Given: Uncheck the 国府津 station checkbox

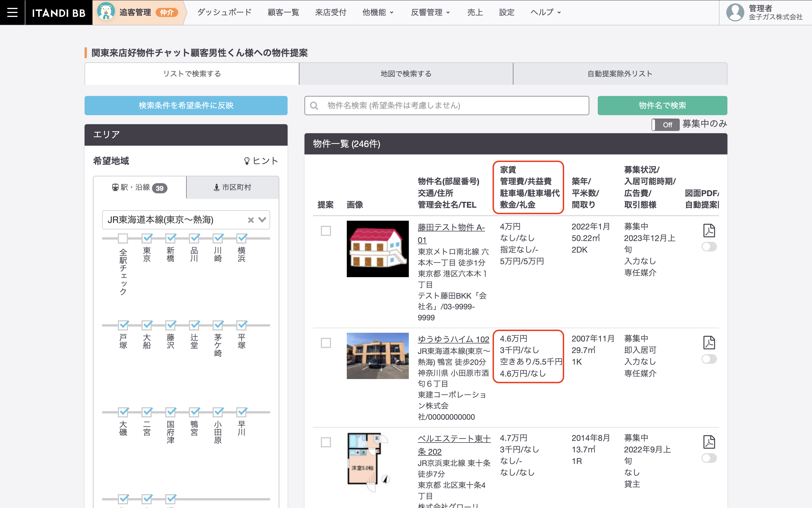Looking at the screenshot, I should click(171, 412).
